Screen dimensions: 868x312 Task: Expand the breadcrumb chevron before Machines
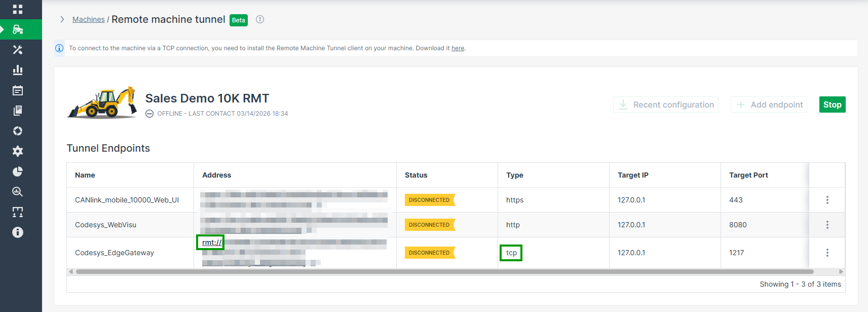(62, 19)
